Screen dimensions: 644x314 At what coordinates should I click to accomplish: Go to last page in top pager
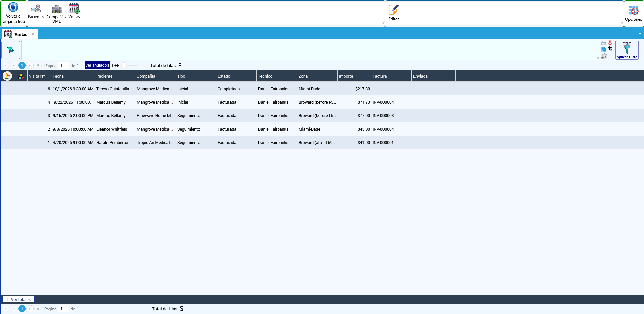pyautogui.click(x=38, y=65)
